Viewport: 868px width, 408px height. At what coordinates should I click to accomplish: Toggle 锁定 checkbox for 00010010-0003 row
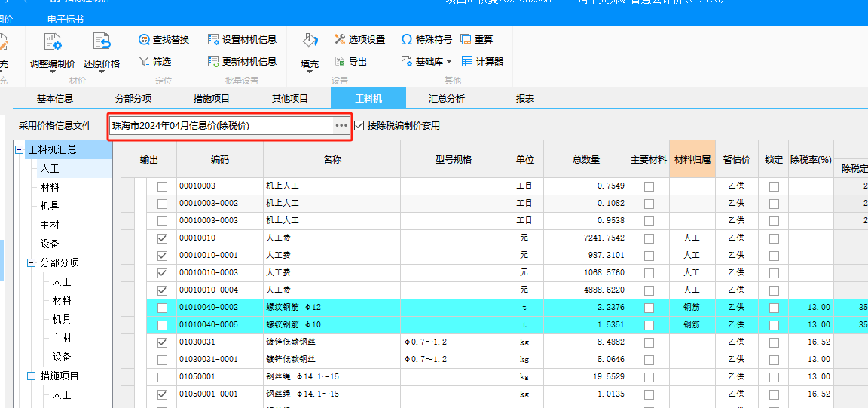[774, 273]
